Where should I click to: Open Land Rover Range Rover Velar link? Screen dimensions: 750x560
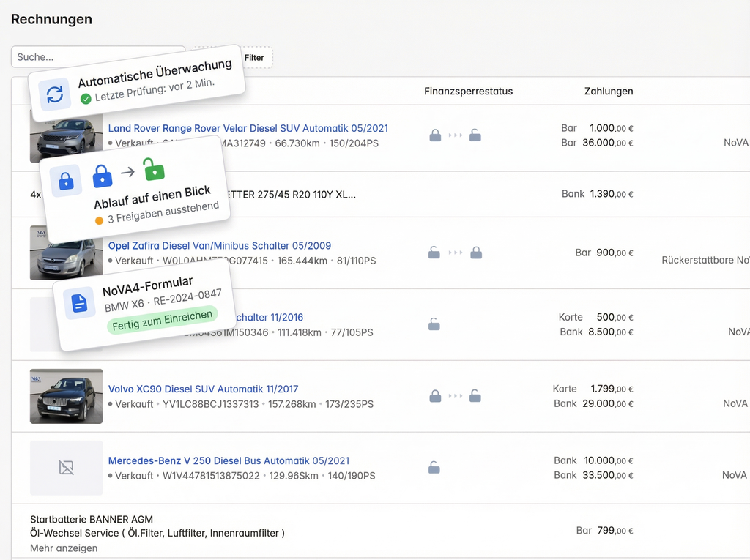coord(248,128)
